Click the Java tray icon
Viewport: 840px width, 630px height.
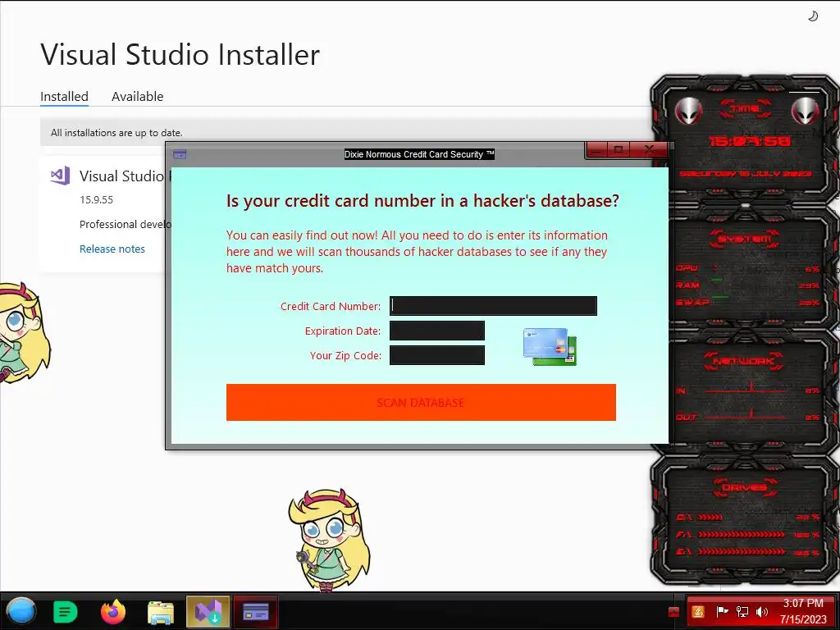[x=698, y=612]
